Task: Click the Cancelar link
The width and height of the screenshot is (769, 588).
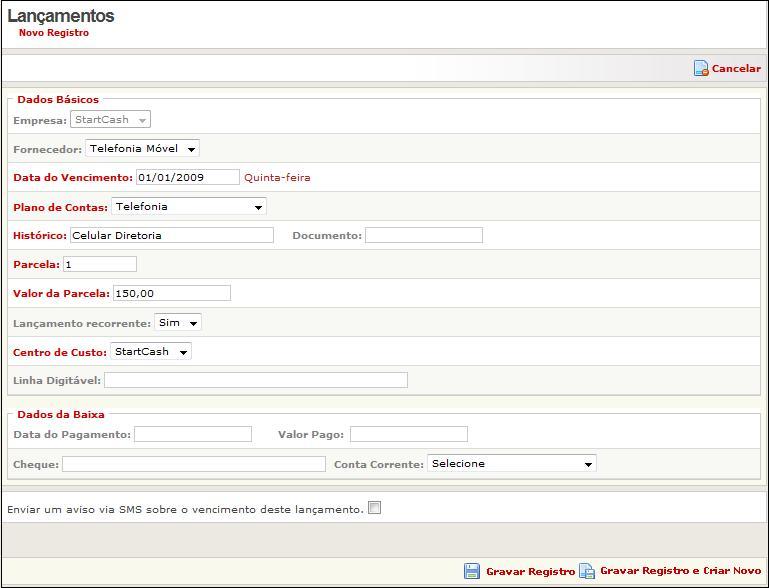Action: (736, 69)
